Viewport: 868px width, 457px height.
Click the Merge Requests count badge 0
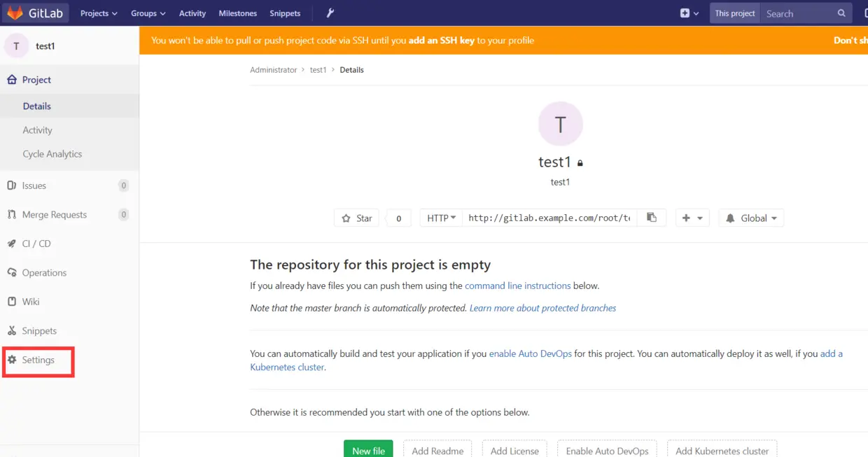point(124,215)
